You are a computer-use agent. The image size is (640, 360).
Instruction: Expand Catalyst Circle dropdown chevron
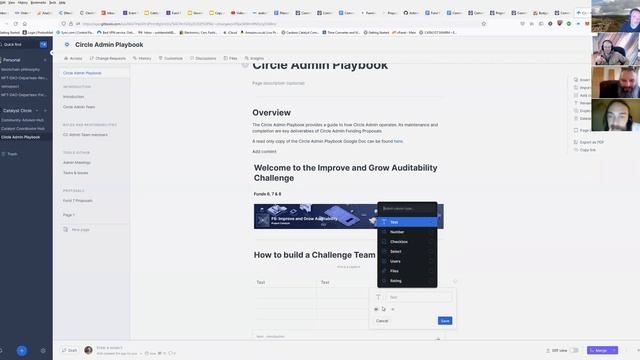[x=37, y=111]
